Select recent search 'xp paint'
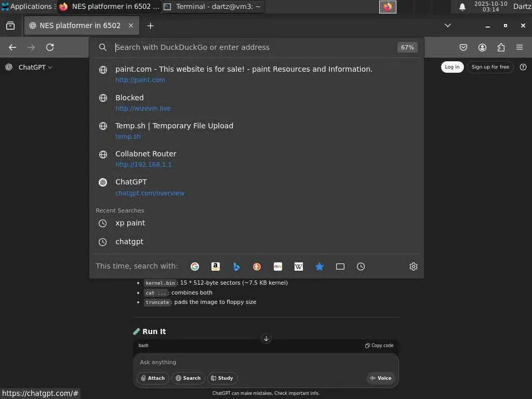This screenshot has width=532, height=399. [257, 223]
